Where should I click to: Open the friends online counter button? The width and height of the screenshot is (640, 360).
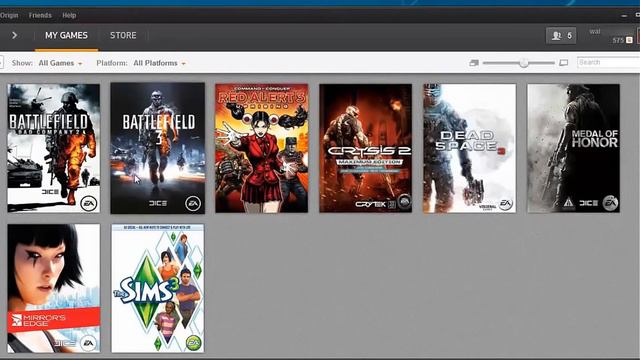click(561, 36)
